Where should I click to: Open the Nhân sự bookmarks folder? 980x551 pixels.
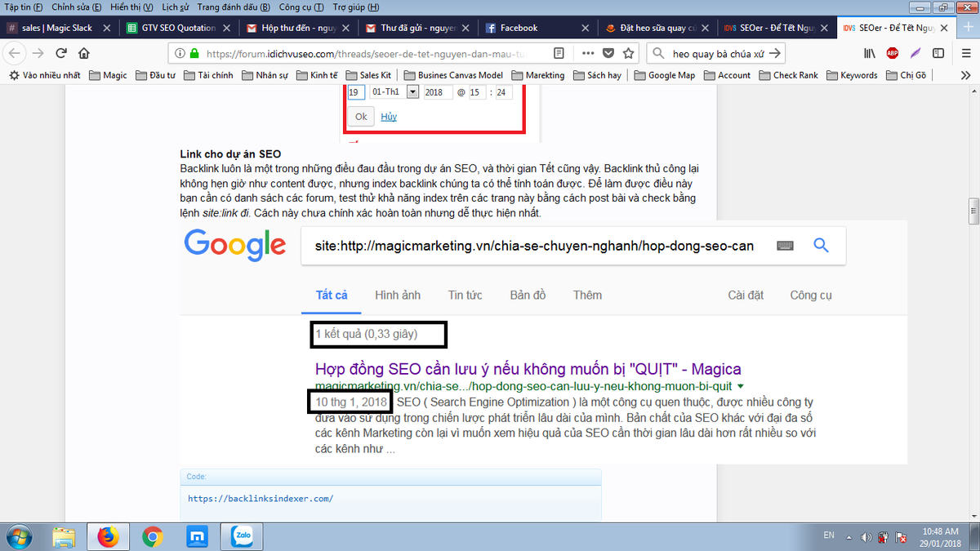(267, 75)
